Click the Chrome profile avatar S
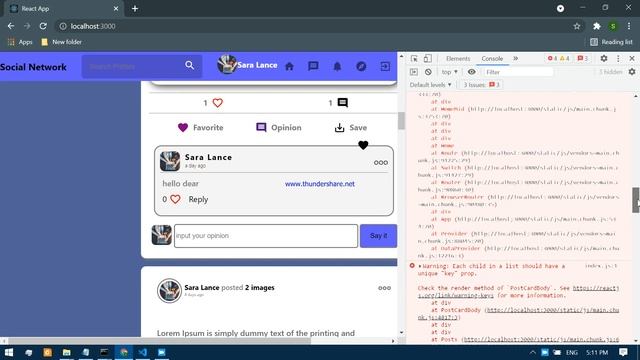 tap(613, 26)
